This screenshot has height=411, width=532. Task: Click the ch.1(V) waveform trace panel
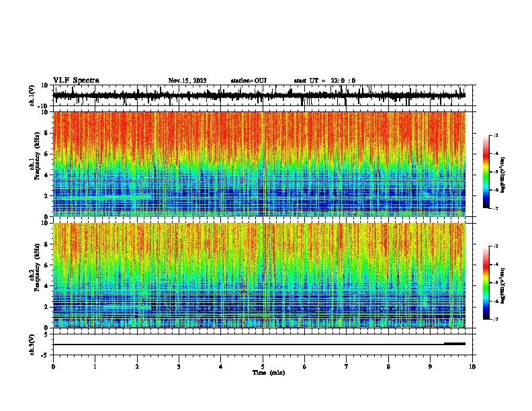(x=263, y=95)
